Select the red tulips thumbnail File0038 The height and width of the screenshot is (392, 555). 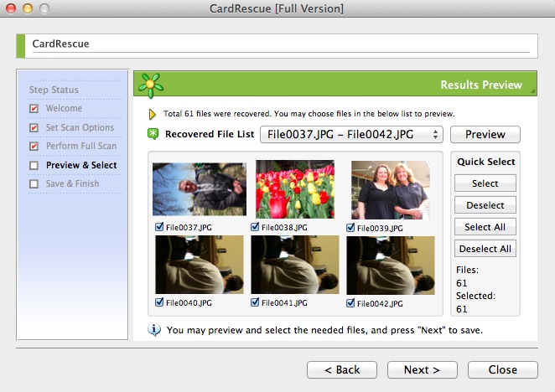tap(294, 190)
